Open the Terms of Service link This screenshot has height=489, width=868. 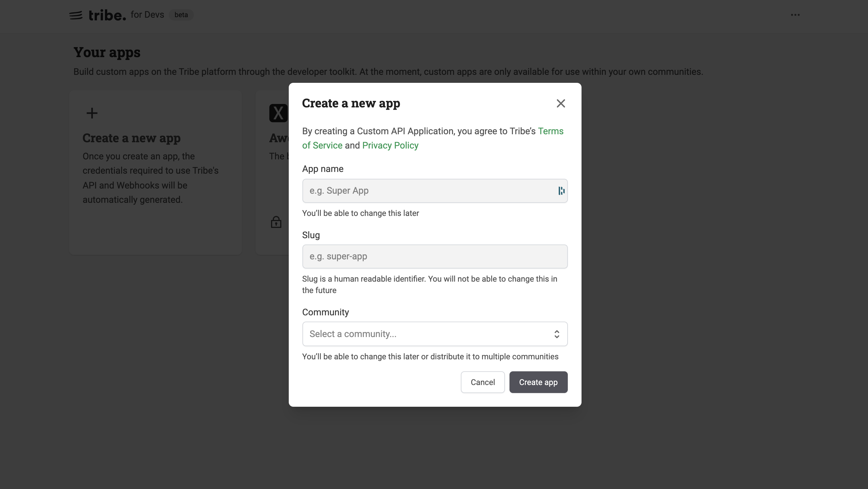[551, 131]
